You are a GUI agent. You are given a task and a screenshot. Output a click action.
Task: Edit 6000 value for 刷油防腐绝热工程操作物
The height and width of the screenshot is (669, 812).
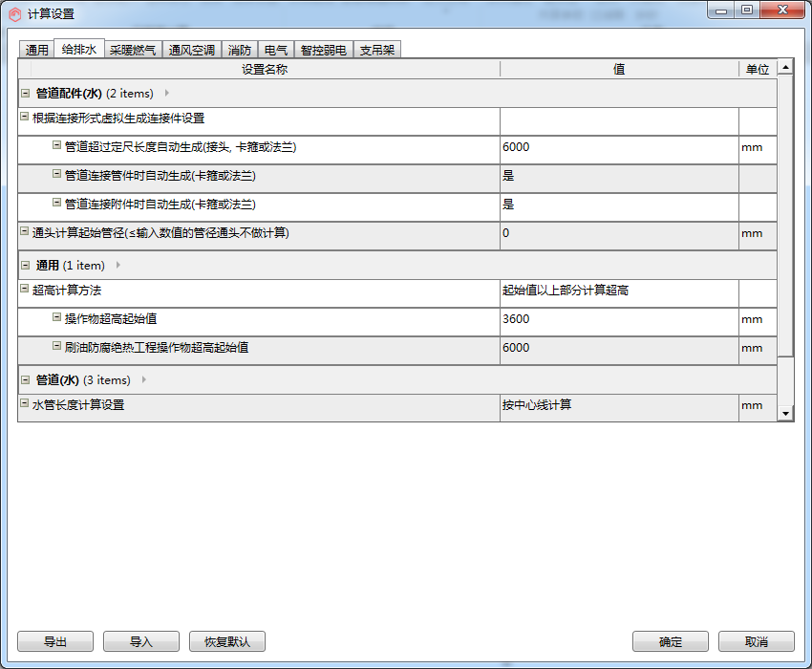[x=619, y=351]
